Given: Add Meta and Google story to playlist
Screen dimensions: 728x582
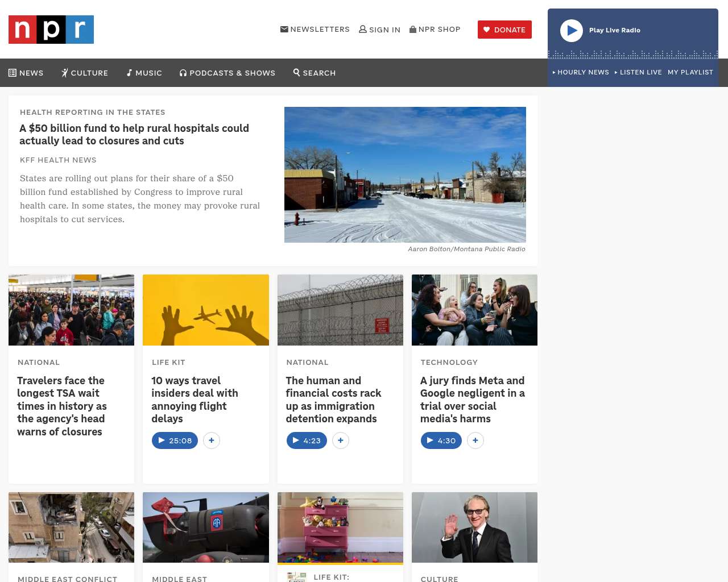Looking at the screenshot, I should (x=475, y=440).
